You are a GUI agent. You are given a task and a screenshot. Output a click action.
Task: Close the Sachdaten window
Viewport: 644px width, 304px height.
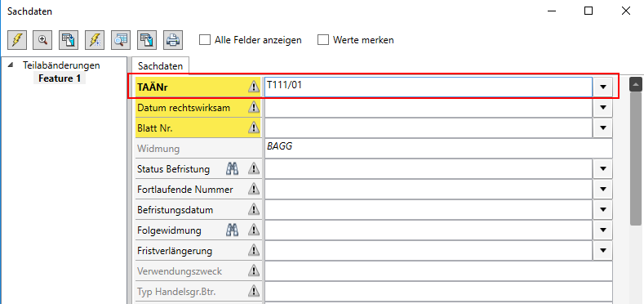click(x=626, y=11)
